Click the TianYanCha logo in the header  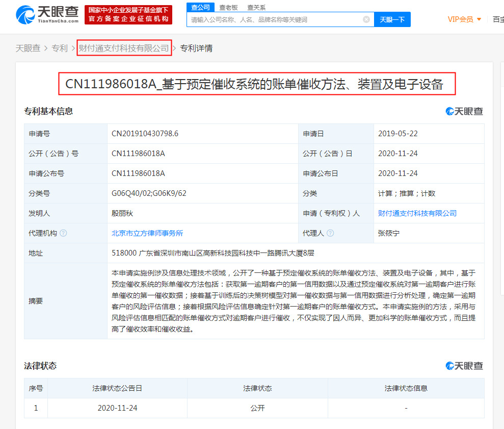pos(47,14)
